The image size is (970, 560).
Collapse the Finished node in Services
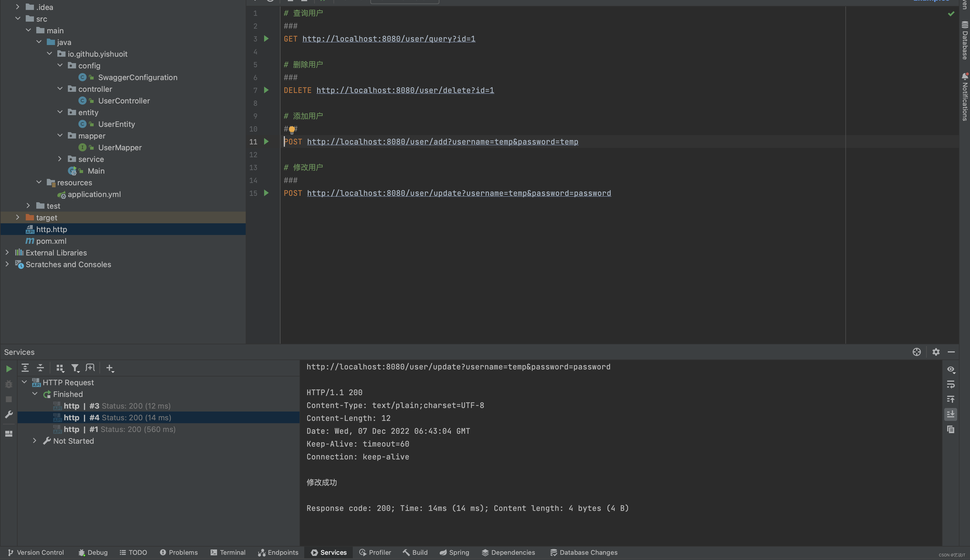(35, 394)
